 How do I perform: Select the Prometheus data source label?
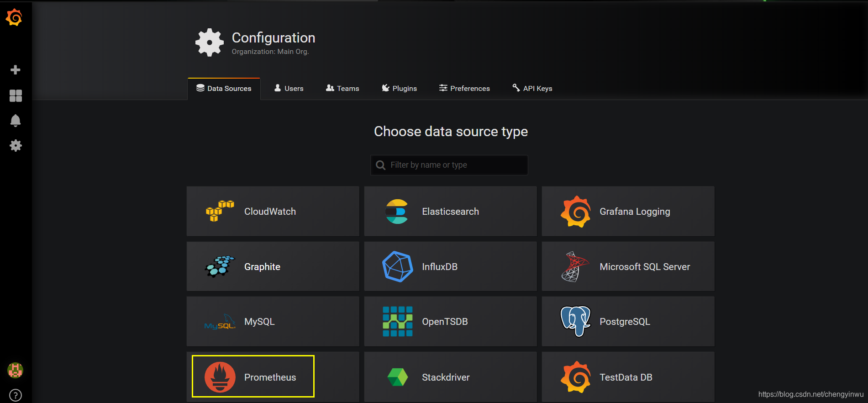coord(270,377)
